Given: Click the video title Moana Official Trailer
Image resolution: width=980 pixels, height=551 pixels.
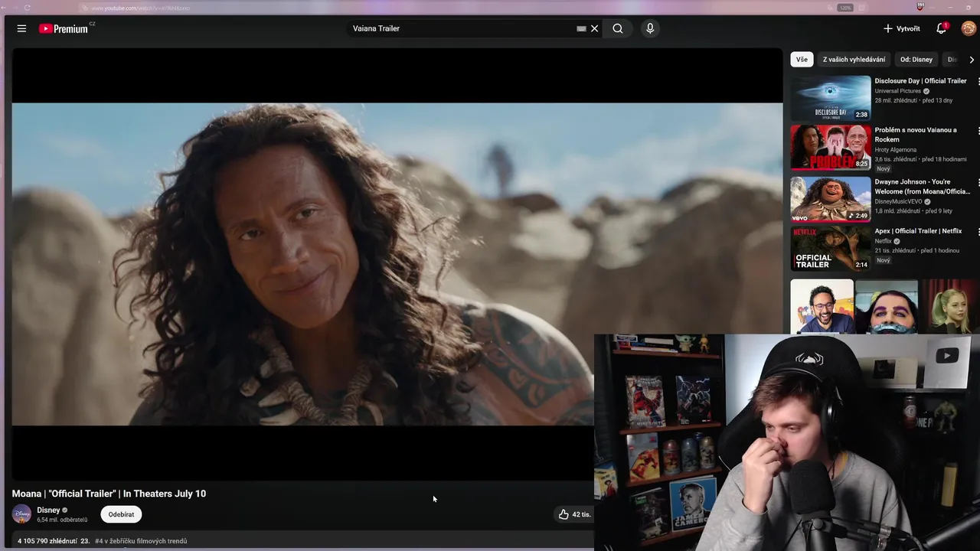Looking at the screenshot, I should coord(109,494).
